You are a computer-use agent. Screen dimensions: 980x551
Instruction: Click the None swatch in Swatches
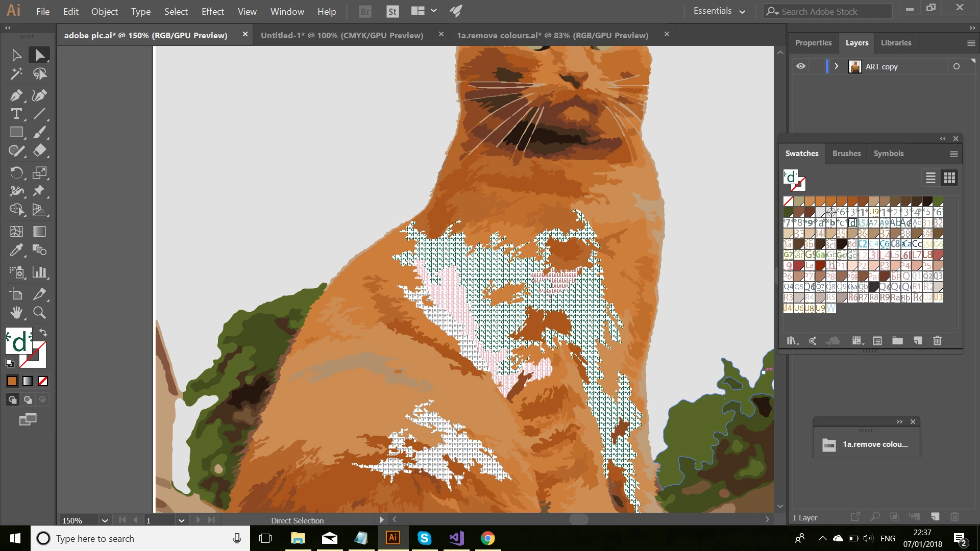pos(789,201)
